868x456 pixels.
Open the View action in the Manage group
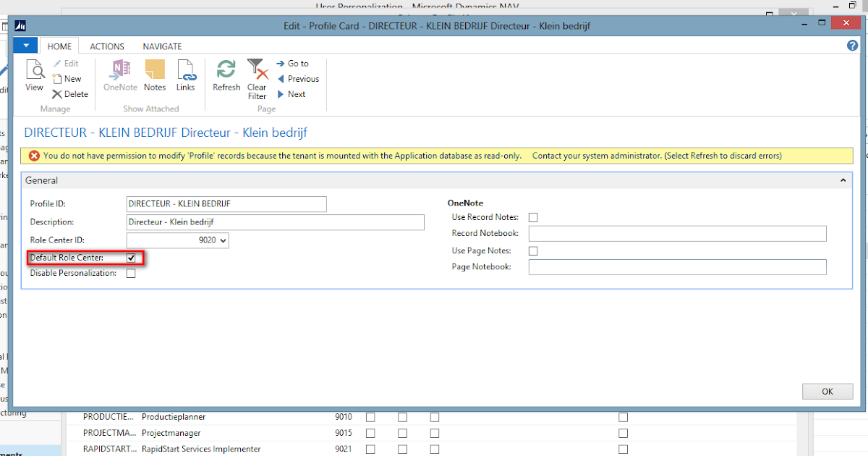point(34,76)
